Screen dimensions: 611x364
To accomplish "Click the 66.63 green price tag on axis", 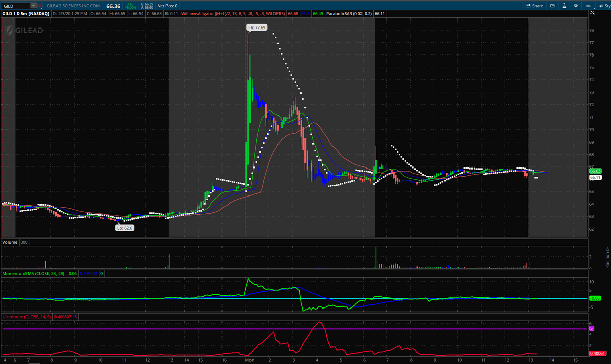I will click(596, 171).
